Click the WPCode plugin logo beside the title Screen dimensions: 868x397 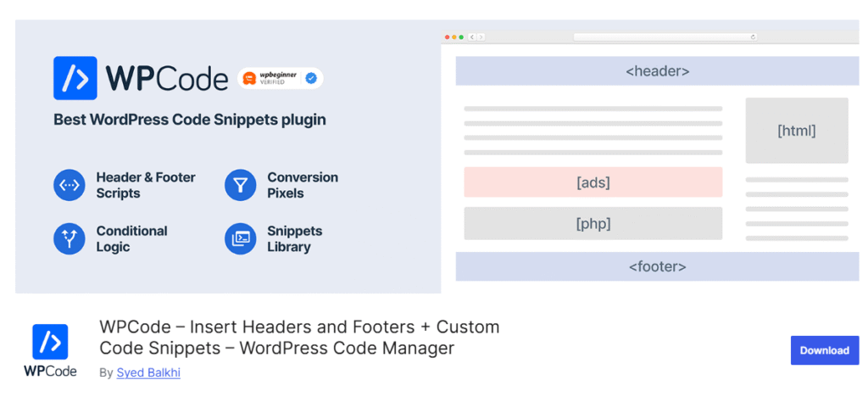tap(50, 350)
